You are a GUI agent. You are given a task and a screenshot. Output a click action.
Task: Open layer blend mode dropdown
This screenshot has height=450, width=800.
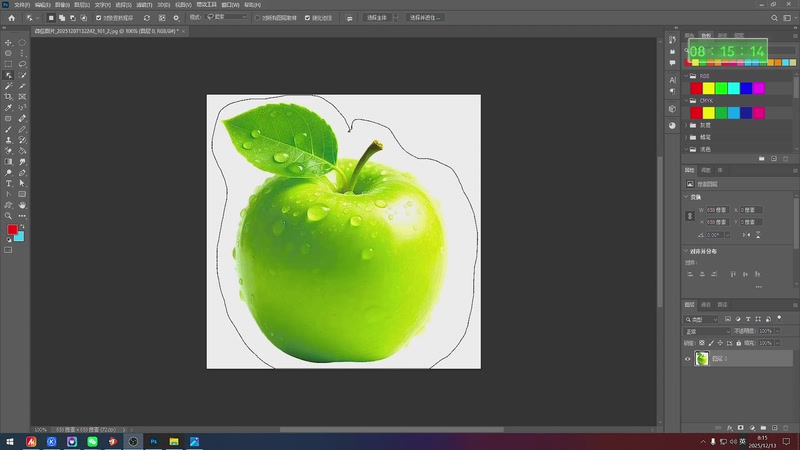[x=708, y=331]
